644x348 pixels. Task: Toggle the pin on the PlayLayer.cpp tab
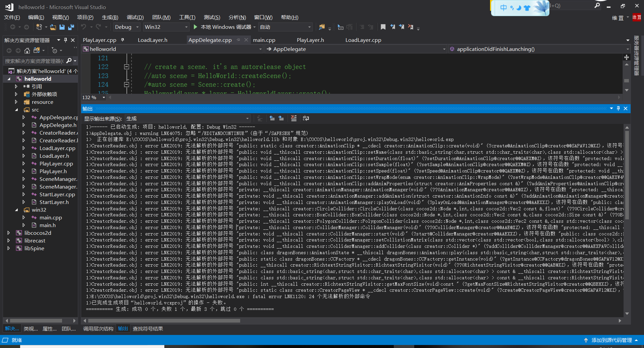pyautogui.click(x=123, y=40)
